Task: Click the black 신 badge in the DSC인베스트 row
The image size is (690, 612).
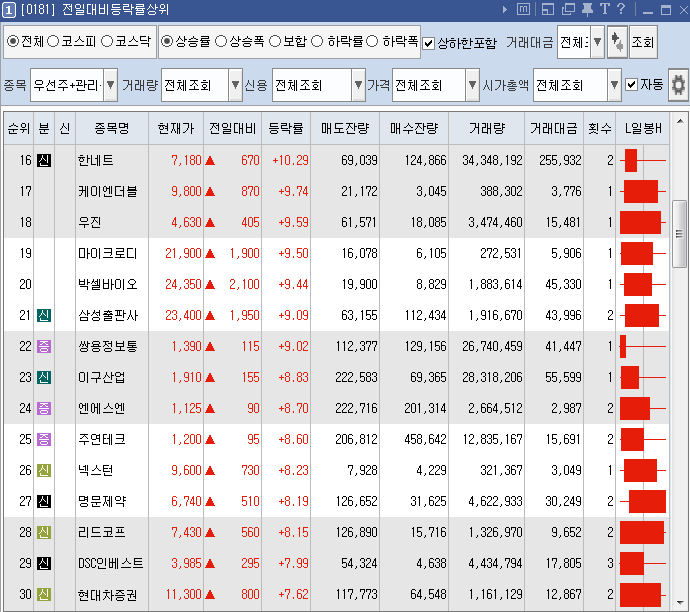Action: coord(44,563)
